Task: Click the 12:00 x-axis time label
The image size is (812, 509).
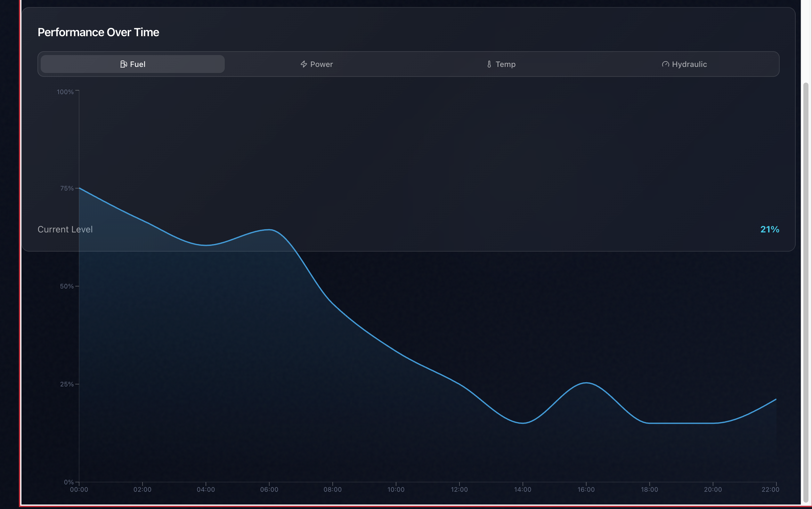Action: point(459,489)
